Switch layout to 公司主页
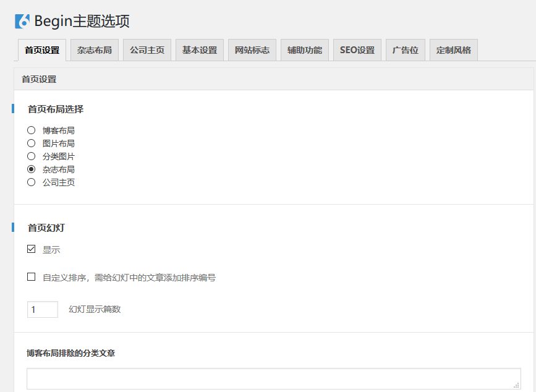 31,182
